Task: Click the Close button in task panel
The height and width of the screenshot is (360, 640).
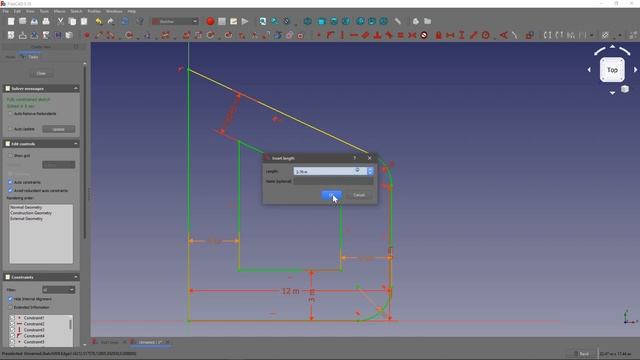Action: (x=41, y=73)
